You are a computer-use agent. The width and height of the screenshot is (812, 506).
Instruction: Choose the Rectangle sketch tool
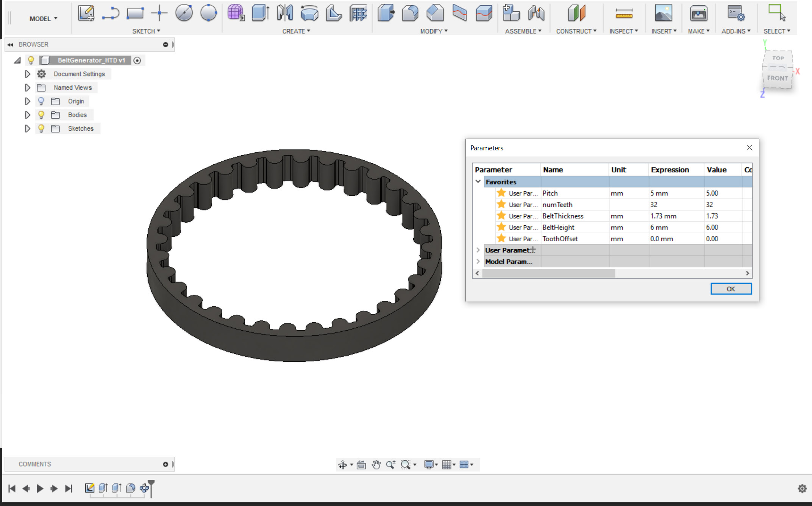click(135, 13)
